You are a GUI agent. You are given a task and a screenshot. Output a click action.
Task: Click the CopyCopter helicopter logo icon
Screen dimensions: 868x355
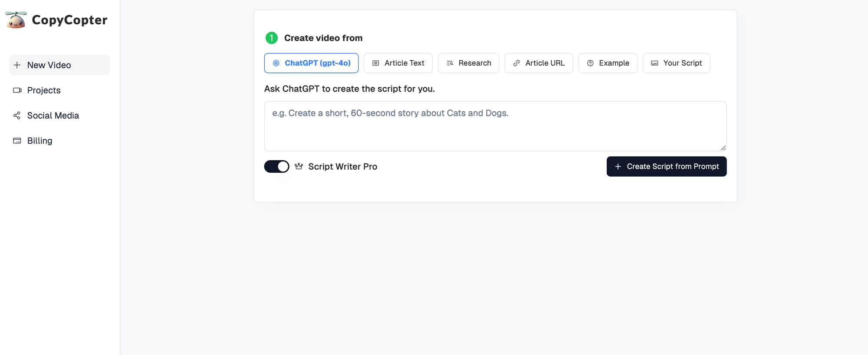coord(16,20)
